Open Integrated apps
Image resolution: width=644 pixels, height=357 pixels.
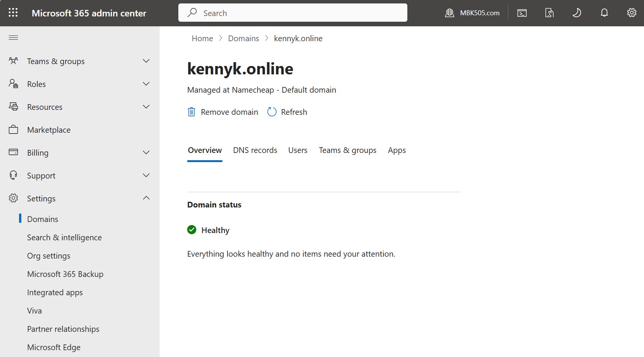[x=55, y=292]
